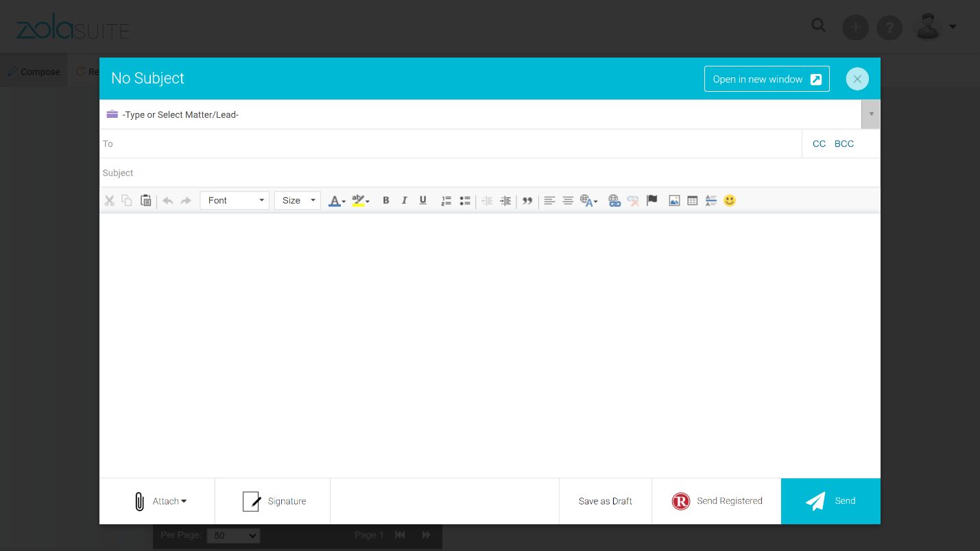Screen dimensions: 980x551
Task: Open the Attach dropdown menu
Action: coord(157,501)
